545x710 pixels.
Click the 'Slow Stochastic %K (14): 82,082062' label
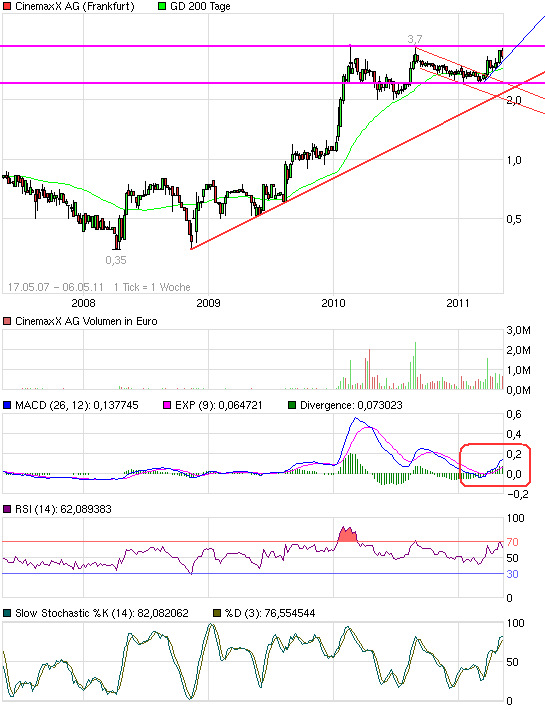102,614
